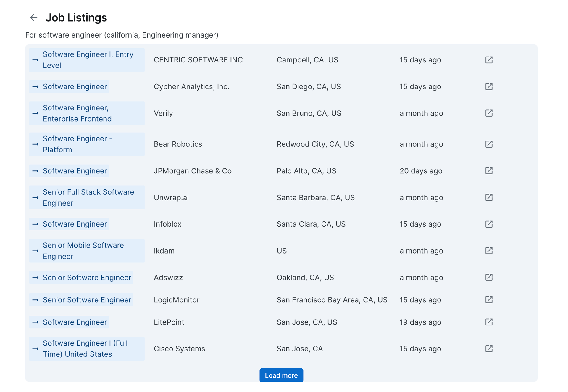568x392 pixels.
Task: Open external link for Cypher Analytics job
Action: pos(489,86)
